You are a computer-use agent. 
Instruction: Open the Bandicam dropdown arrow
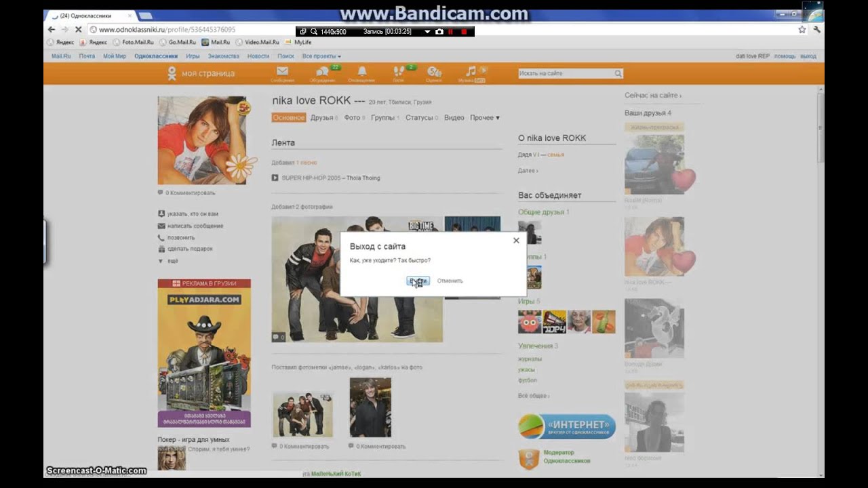427,31
